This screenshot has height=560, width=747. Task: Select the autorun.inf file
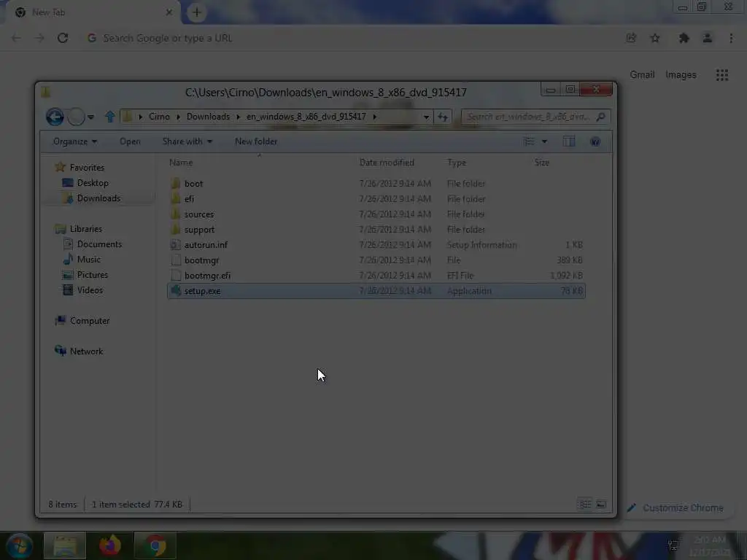point(376,245)
